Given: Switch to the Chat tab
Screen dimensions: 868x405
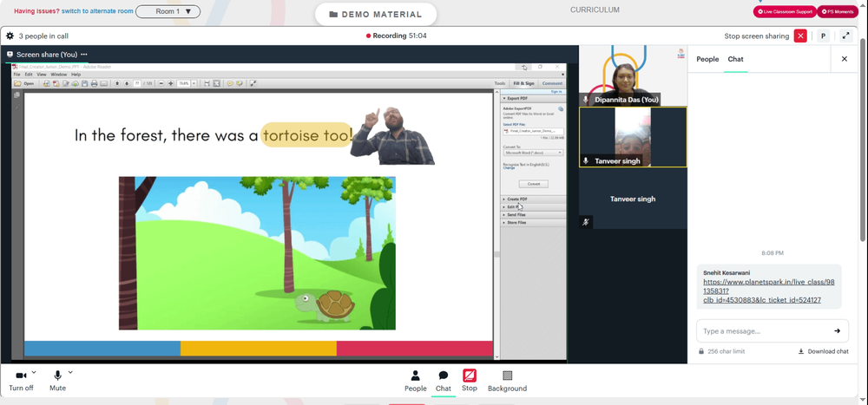Looking at the screenshot, I should [736, 59].
